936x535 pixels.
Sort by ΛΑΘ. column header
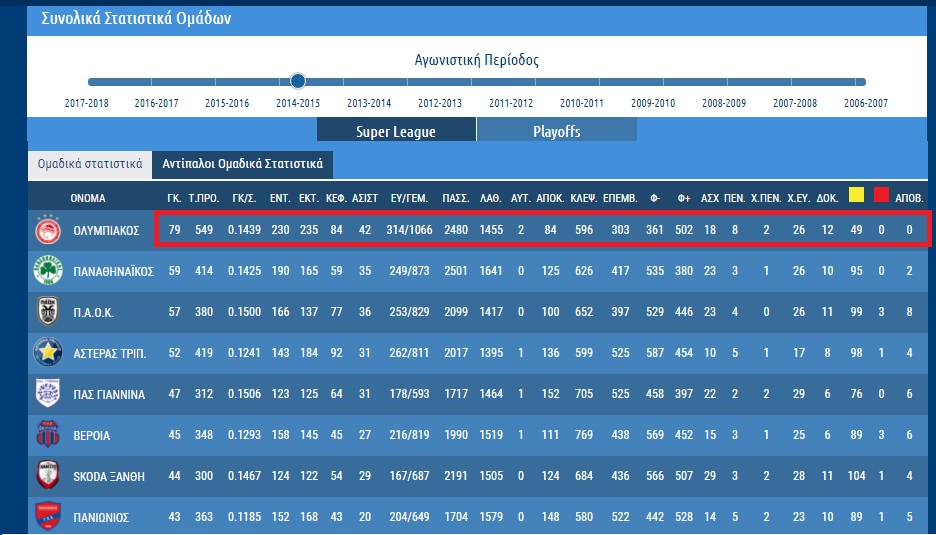(491, 198)
